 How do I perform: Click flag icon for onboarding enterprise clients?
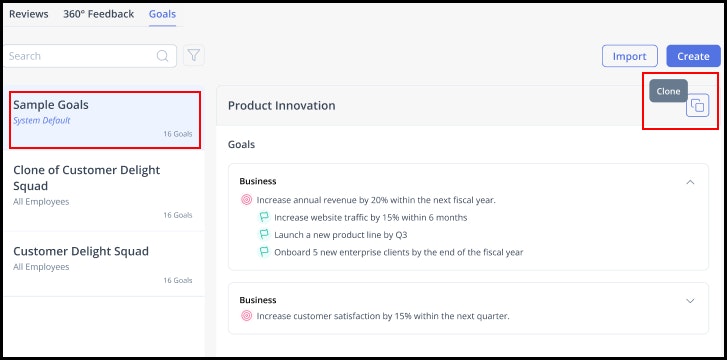[x=264, y=252]
